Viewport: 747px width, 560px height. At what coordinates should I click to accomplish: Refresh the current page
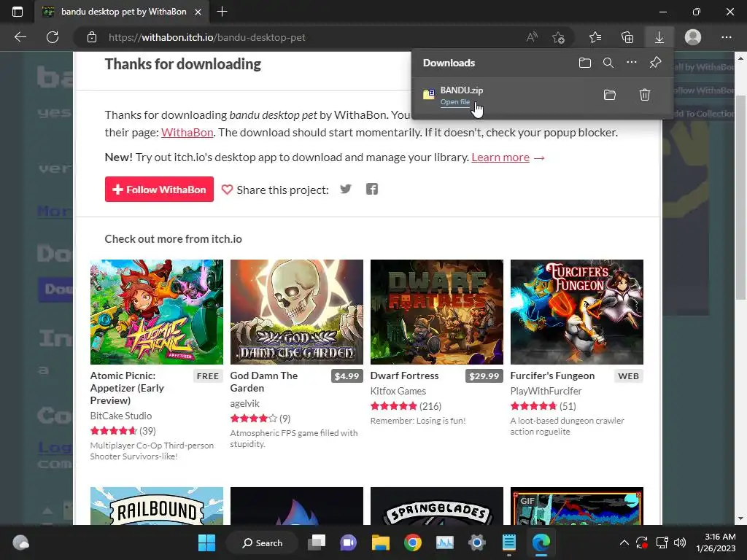tap(53, 37)
